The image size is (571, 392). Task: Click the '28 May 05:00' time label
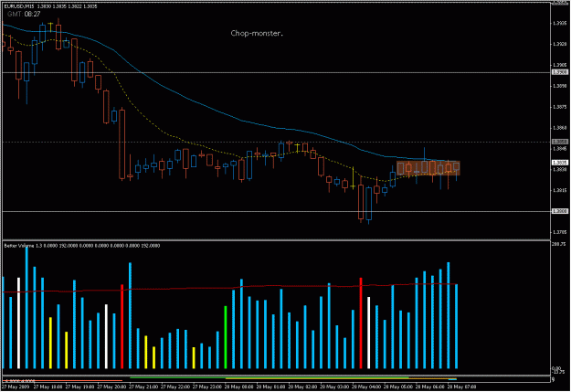[398, 387]
